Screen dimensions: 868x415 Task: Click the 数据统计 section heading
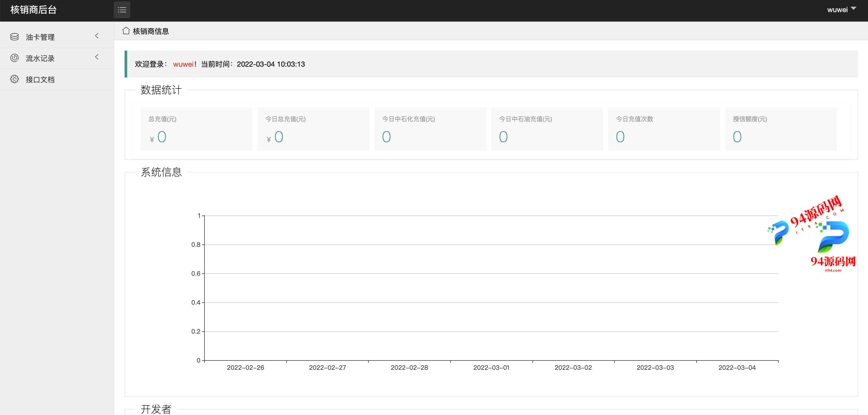161,90
